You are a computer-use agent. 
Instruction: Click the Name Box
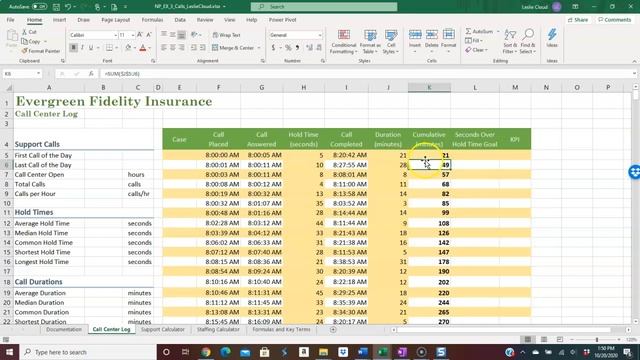[x=22, y=73]
